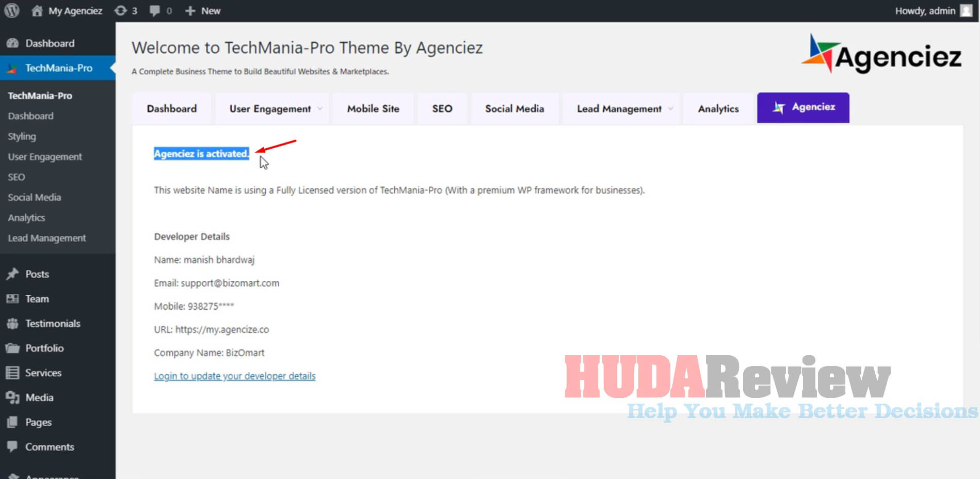Click the plus icon for New
980x479 pixels.
[x=190, y=11]
